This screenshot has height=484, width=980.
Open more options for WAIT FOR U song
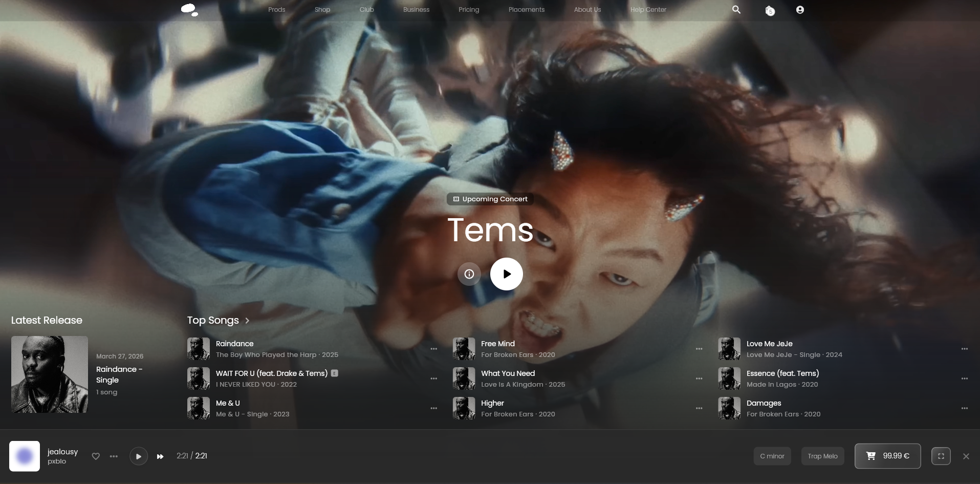pyautogui.click(x=434, y=378)
